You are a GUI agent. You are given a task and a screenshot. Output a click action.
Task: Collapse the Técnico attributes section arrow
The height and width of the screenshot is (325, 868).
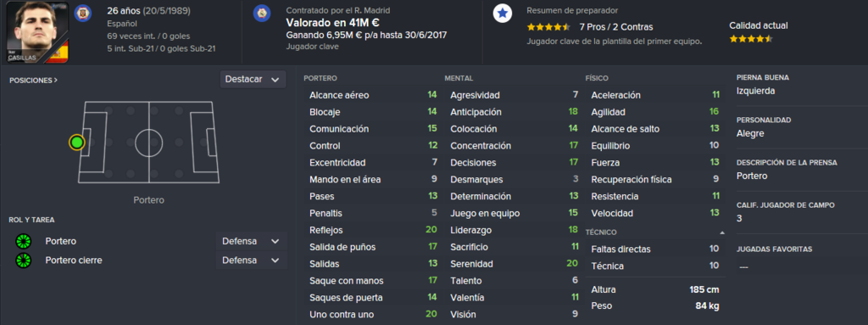tap(722, 233)
